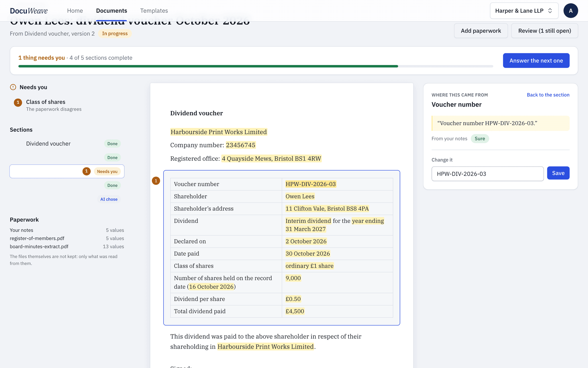This screenshot has height=368, width=588.
Task: Click the Needs you warning icon
Action: point(13,87)
